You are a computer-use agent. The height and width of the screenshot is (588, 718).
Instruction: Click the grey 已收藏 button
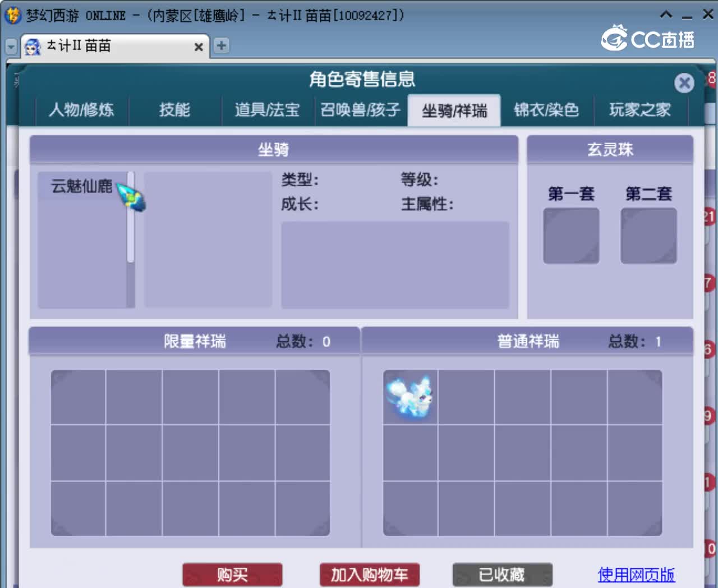pyautogui.click(x=502, y=575)
